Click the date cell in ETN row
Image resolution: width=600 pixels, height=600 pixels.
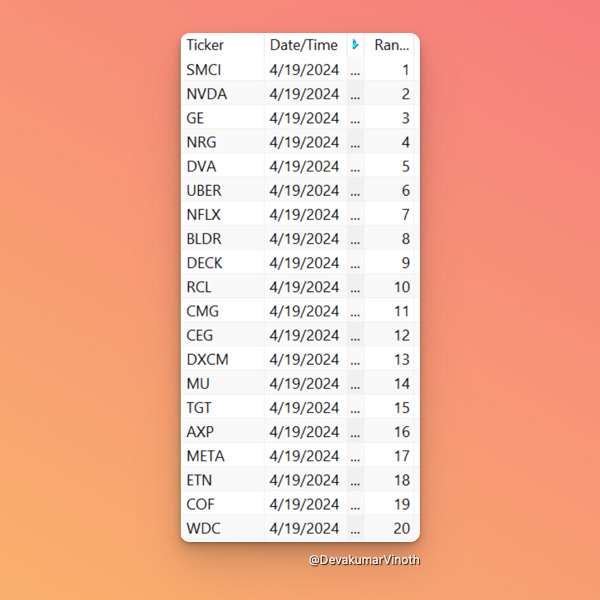[x=306, y=479]
